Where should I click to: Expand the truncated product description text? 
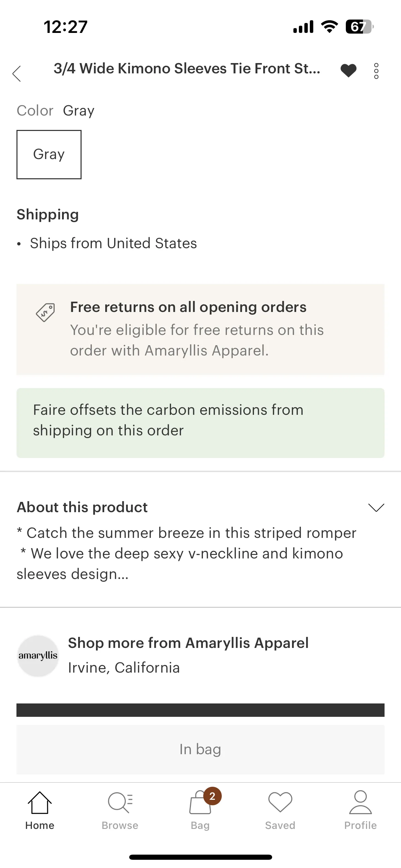[x=186, y=553]
